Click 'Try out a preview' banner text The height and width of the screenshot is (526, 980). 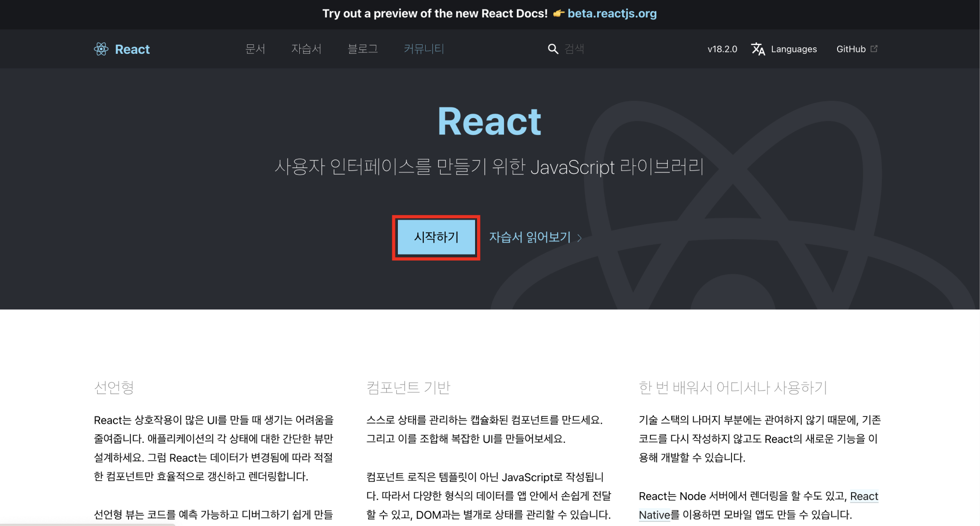[435, 13]
